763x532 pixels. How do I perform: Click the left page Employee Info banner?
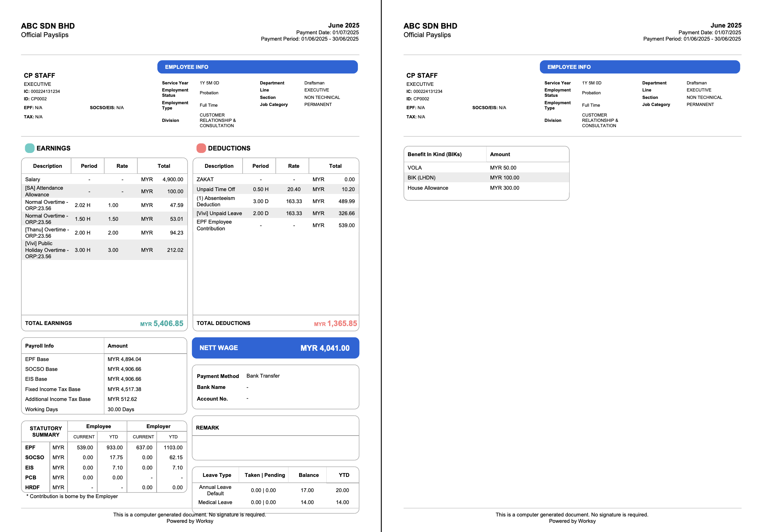tap(257, 67)
